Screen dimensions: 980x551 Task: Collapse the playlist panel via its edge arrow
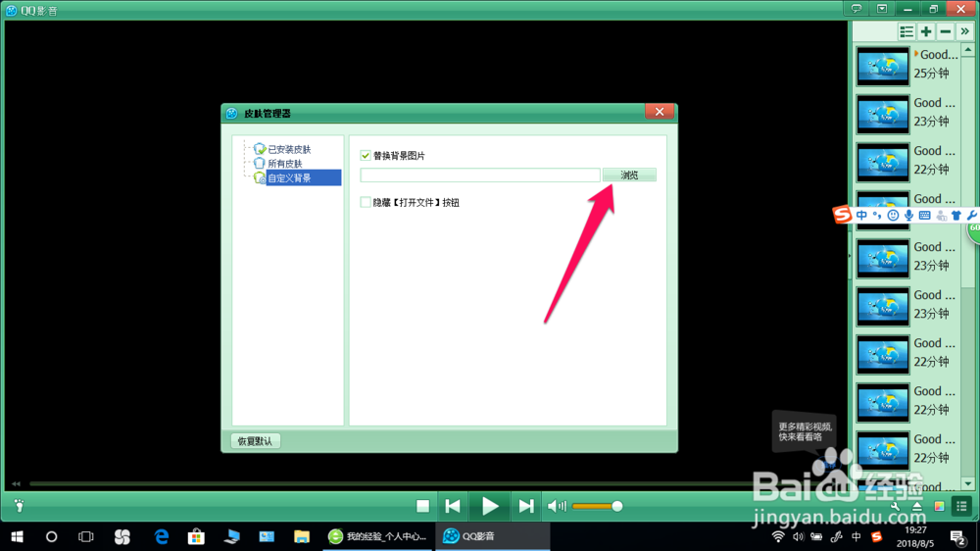click(850, 256)
